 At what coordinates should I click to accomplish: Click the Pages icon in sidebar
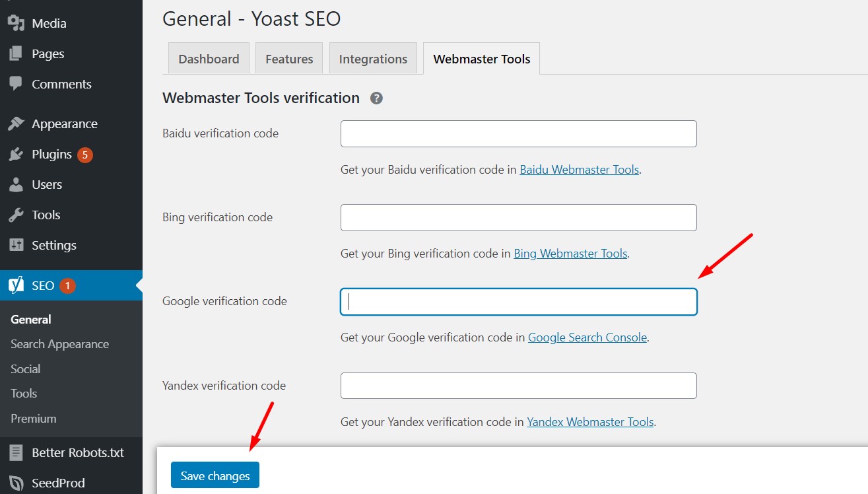point(16,53)
